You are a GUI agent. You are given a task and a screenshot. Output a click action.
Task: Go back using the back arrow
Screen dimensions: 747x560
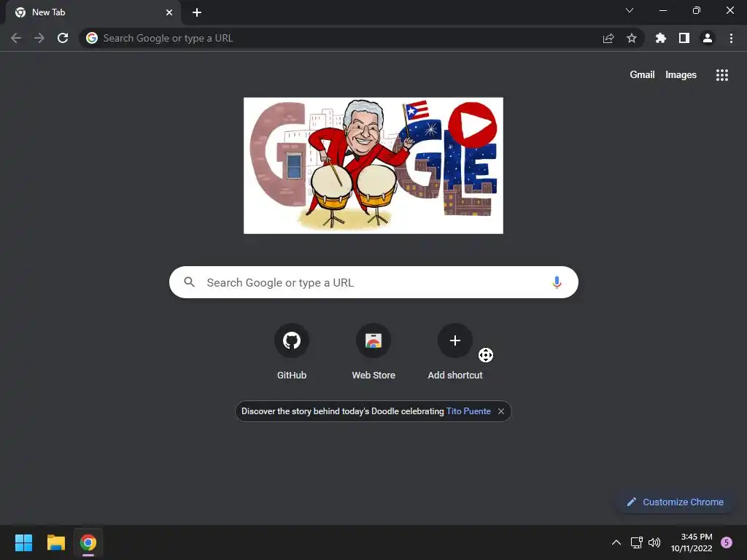click(16, 38)
